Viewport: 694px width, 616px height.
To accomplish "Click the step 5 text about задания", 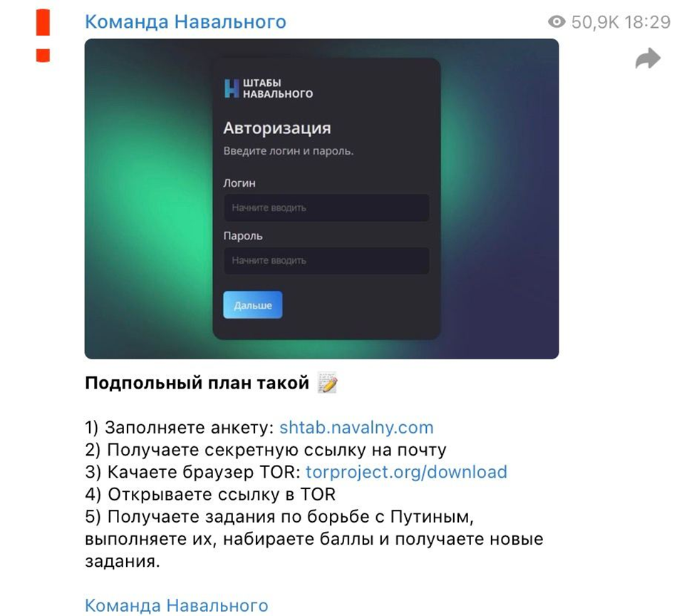I will pyautogui.click(x=314, y=539).
